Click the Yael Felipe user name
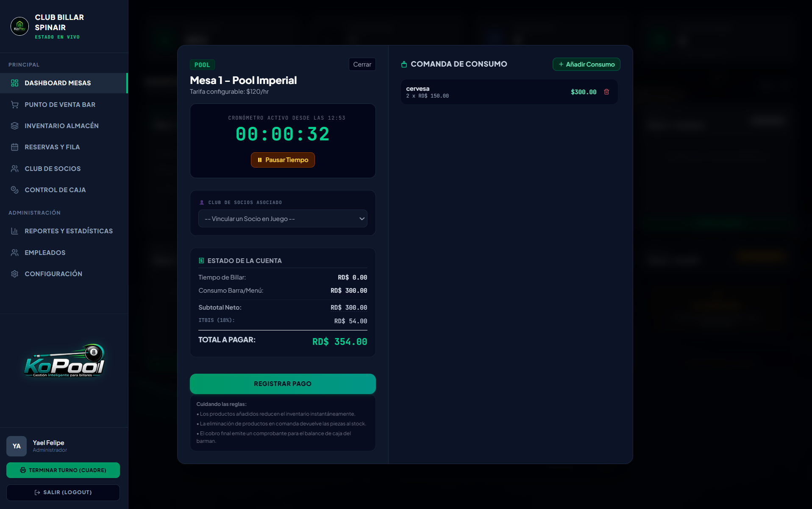 pyautogui.click(x=48, y=443)
